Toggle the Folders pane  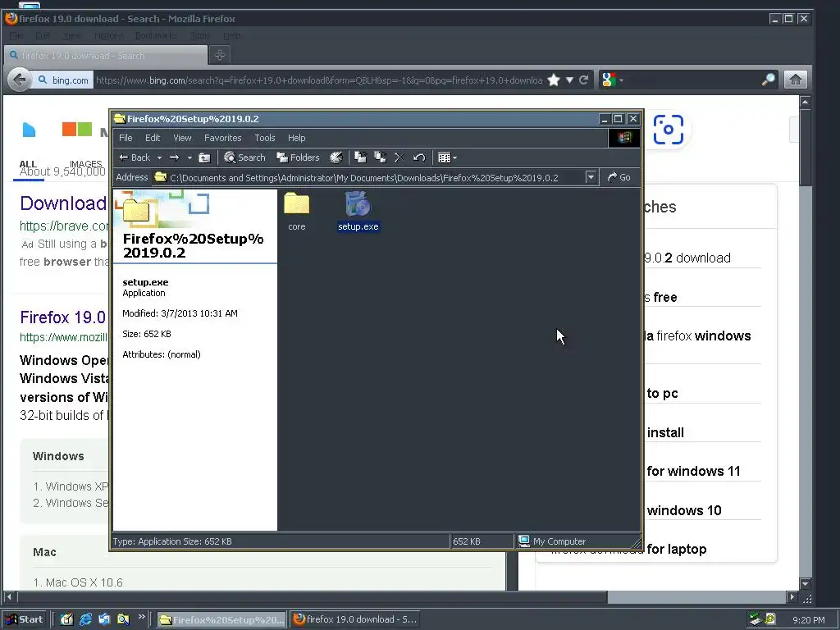click(298, 157)
